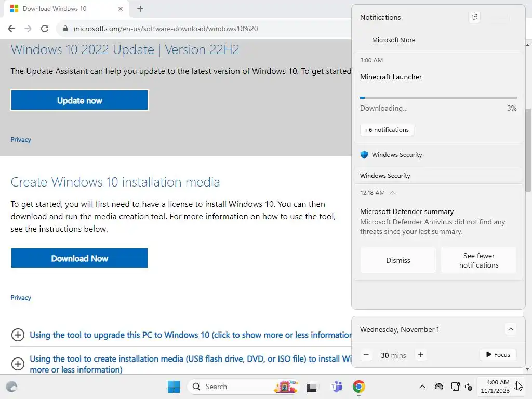The height and width of the screenshot is (399, 532).
Task: Click the Microsoft Store notification header
Action: click(393, 40)
